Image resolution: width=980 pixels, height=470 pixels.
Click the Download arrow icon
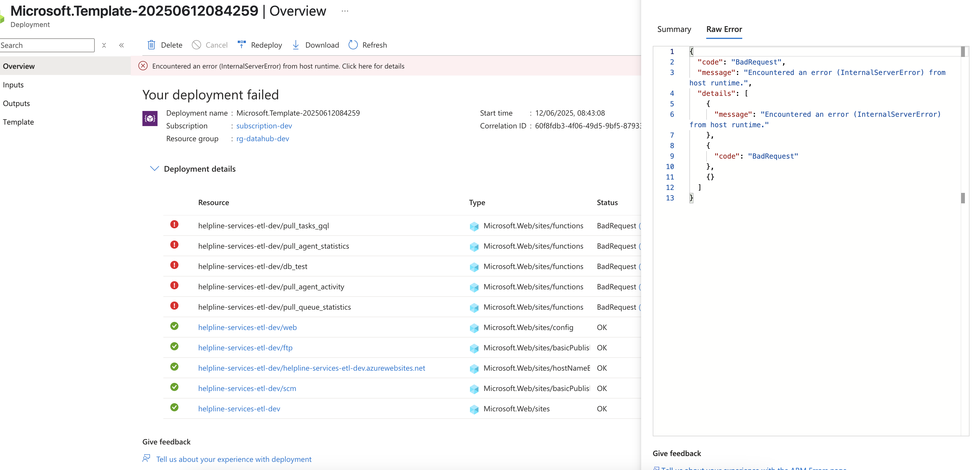point(296,45)
